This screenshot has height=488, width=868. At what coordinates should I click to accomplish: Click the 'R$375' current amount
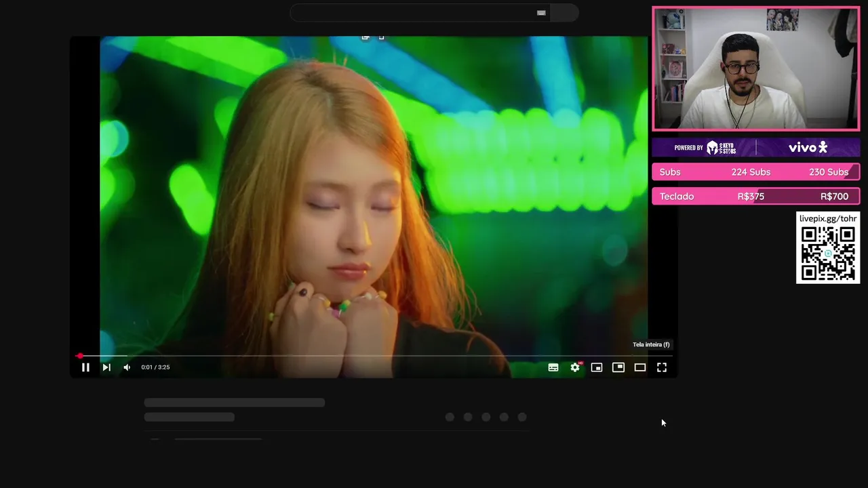tap(751, 197)
